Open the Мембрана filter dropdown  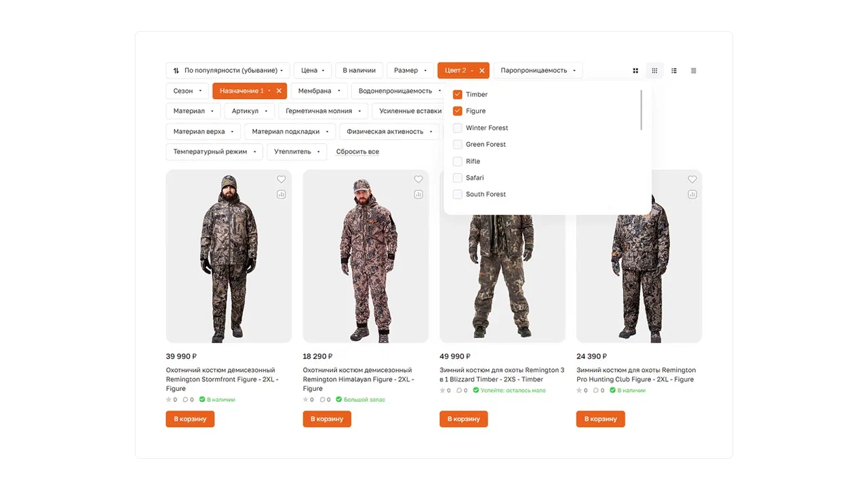[x=319, y=91]
